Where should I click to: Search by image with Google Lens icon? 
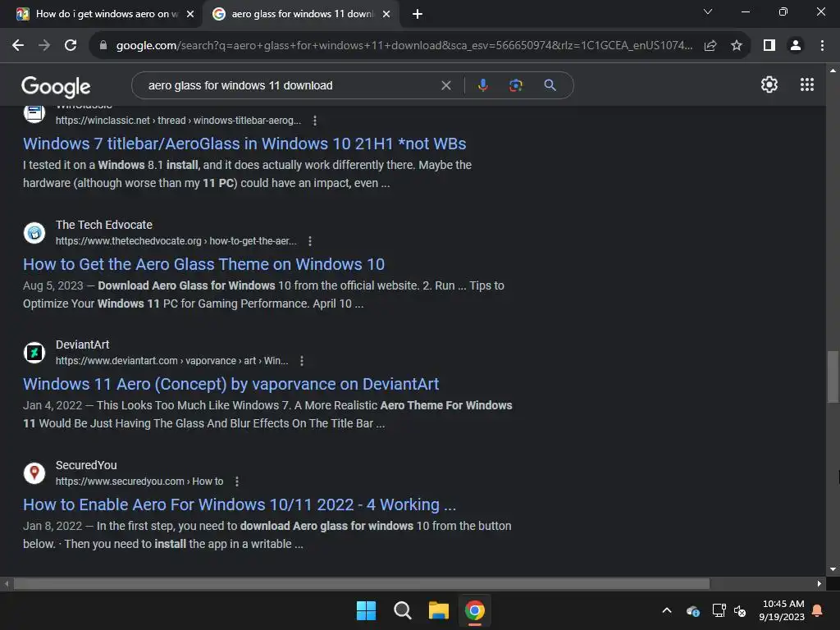[515, 85]
